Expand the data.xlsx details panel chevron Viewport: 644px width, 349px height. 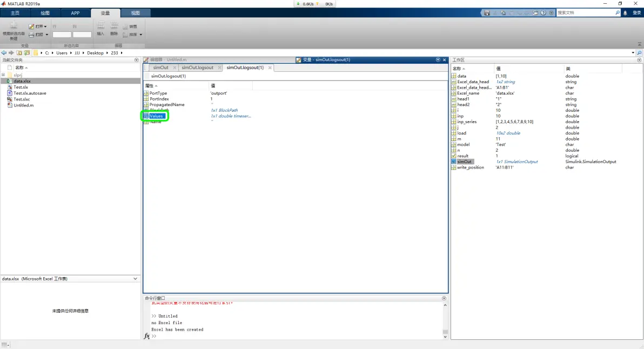pos(136,278)
